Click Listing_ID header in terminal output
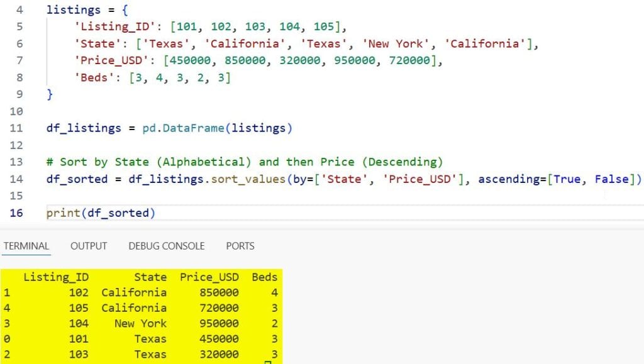Image resolution: width=644 pixels, height=364 pixels. click(56, 277)
